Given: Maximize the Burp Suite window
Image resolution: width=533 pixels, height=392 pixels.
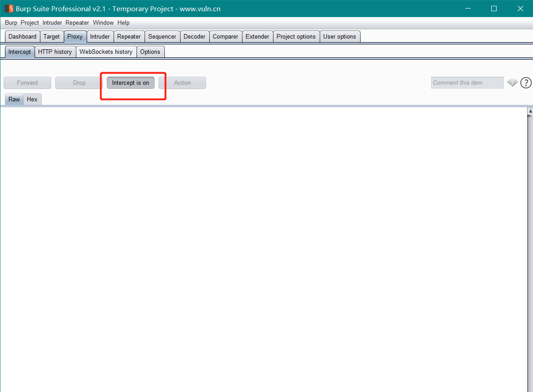Looking at the screenshot, I should pos(494,9).
